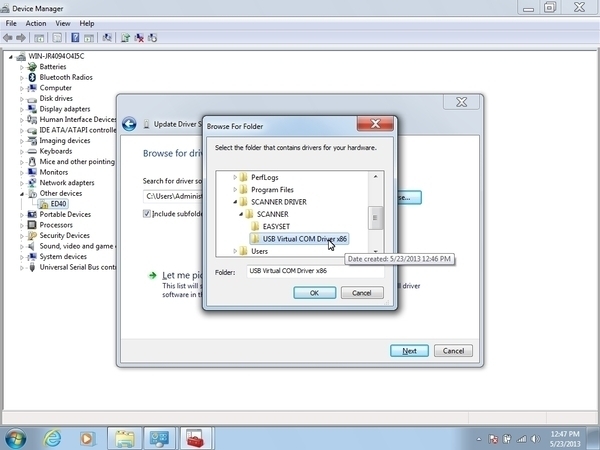
Task: Click the folder tree vertical scrollbar thumb
Action: [376, 218]
